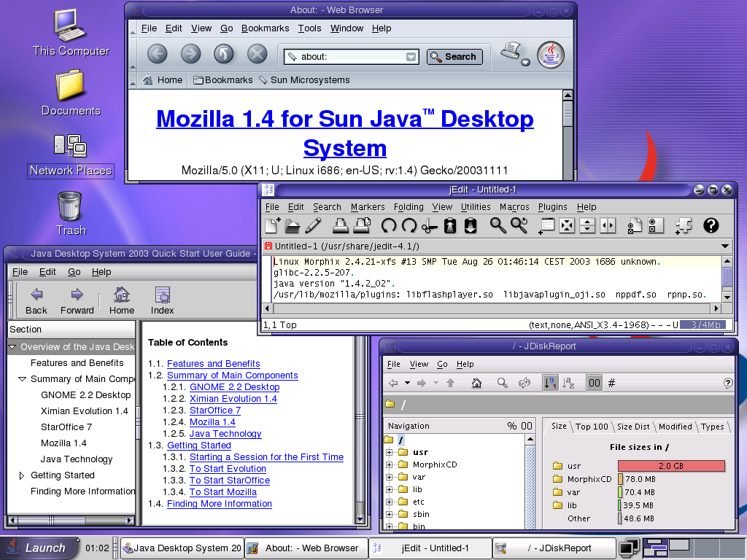Switch to the Size Dist tab
The width and height of the screenshot is (747, 560).
(x=633, y=427)
